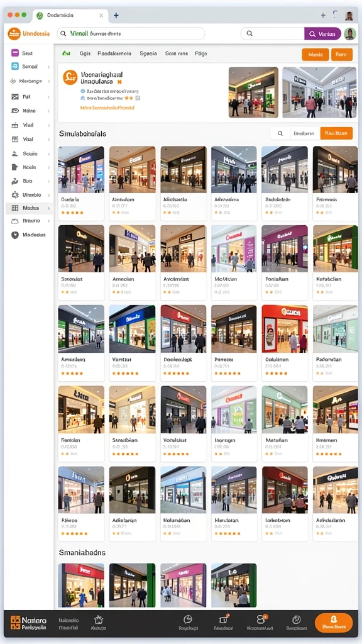This screenshot has width=362, height=644.
Task: Expand the Bntuno sidebar item chevron
Action: click(48, 221)
